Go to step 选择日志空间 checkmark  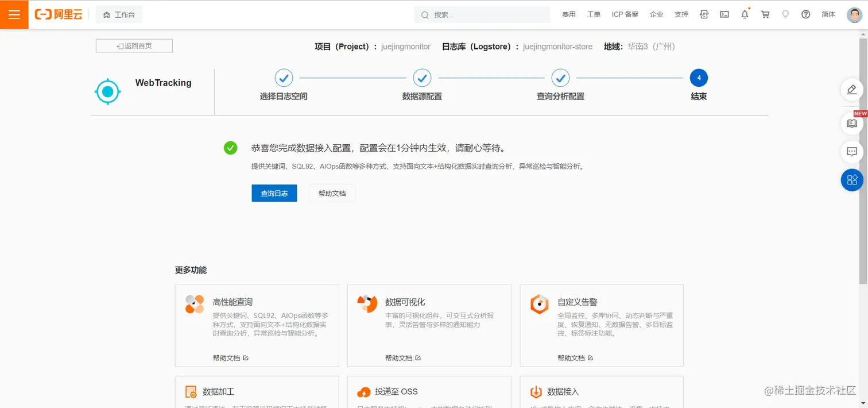(284, 78)
